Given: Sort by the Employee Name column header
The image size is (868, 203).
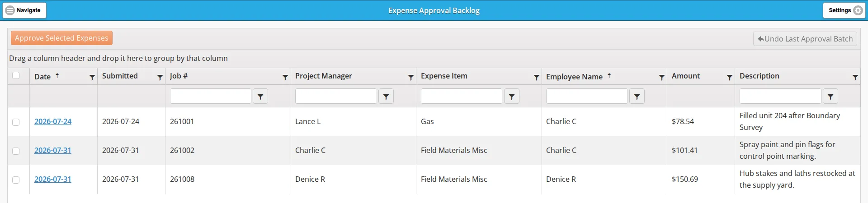Looking at the screenshot, I should pos(574,77).
